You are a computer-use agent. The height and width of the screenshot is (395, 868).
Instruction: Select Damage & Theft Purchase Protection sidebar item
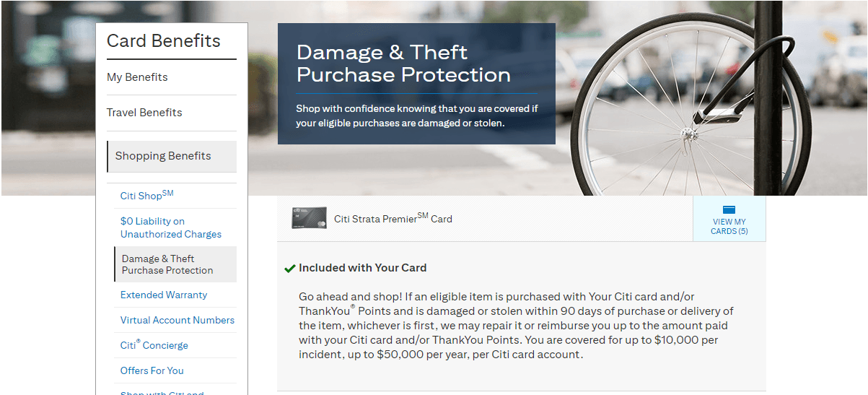[x=167, y=264]
